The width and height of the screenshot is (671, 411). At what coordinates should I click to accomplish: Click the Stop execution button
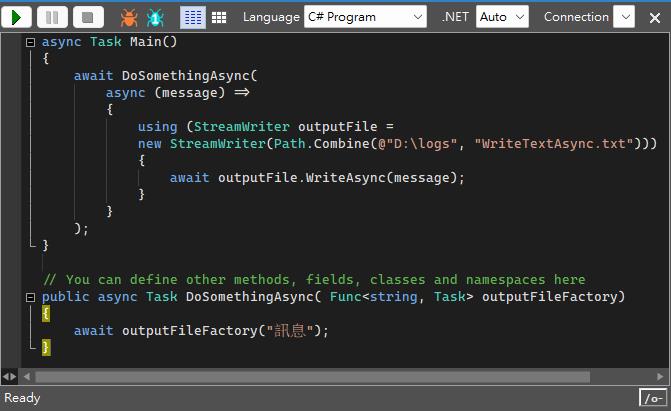(88, 17)
